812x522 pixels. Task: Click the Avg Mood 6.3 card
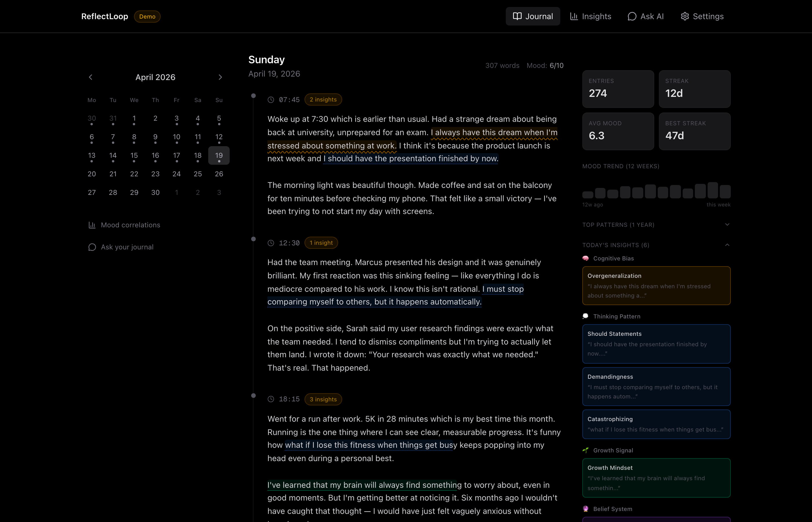[618, 132]
